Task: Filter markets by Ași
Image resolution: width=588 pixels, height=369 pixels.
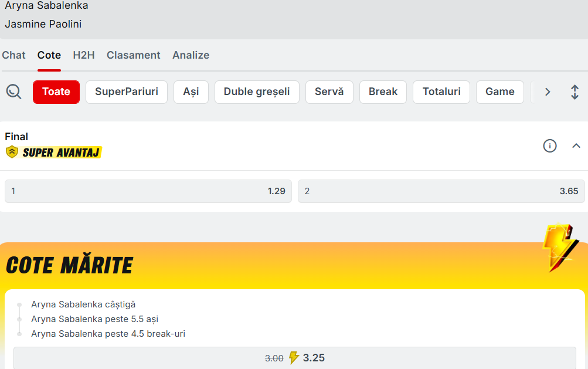Action: point(191,92)
